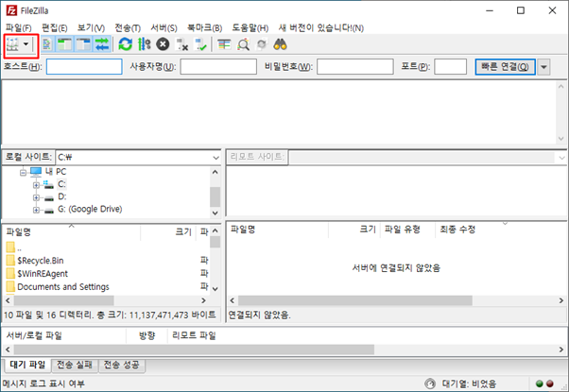Select D: drive in local tree
Image resolution: width=569 pixels, height=392 pixels.
[x=62, y=196]
